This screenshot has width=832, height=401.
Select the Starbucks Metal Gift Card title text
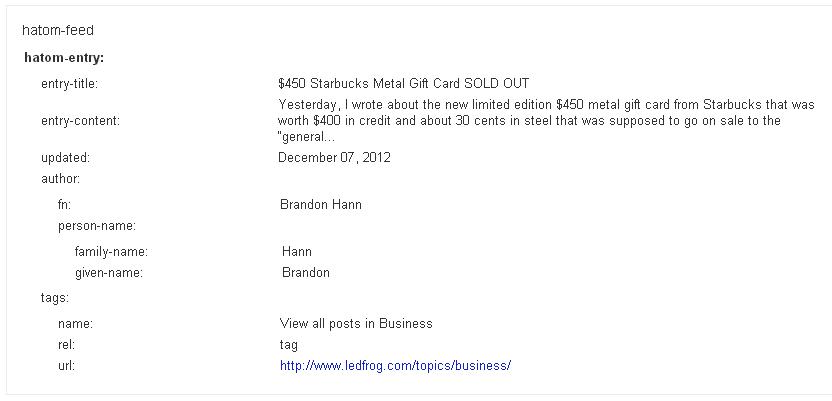(x=403, y=84)
